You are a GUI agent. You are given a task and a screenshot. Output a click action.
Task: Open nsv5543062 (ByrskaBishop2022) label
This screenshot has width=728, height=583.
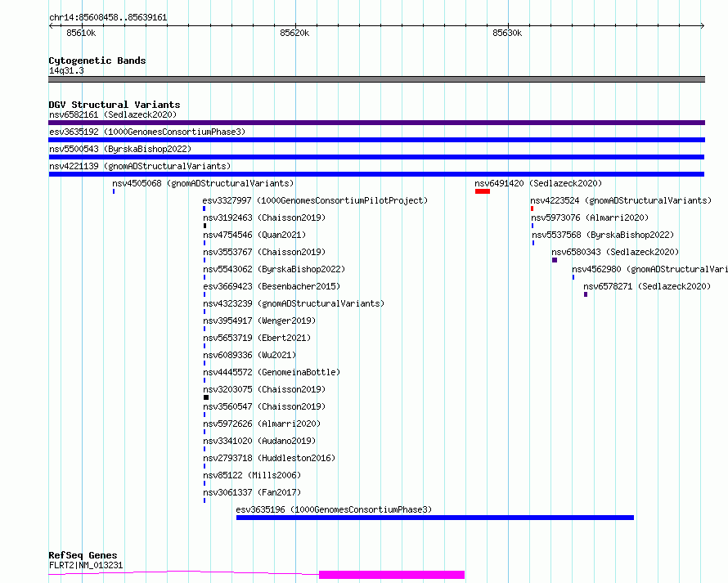pyautogui.click(x=274, y=269)
